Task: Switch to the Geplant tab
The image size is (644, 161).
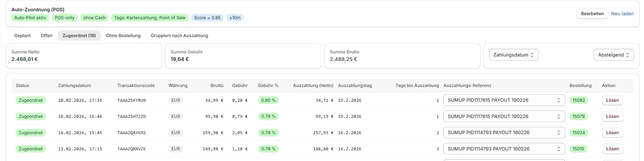Action: [x=22, y=36]
